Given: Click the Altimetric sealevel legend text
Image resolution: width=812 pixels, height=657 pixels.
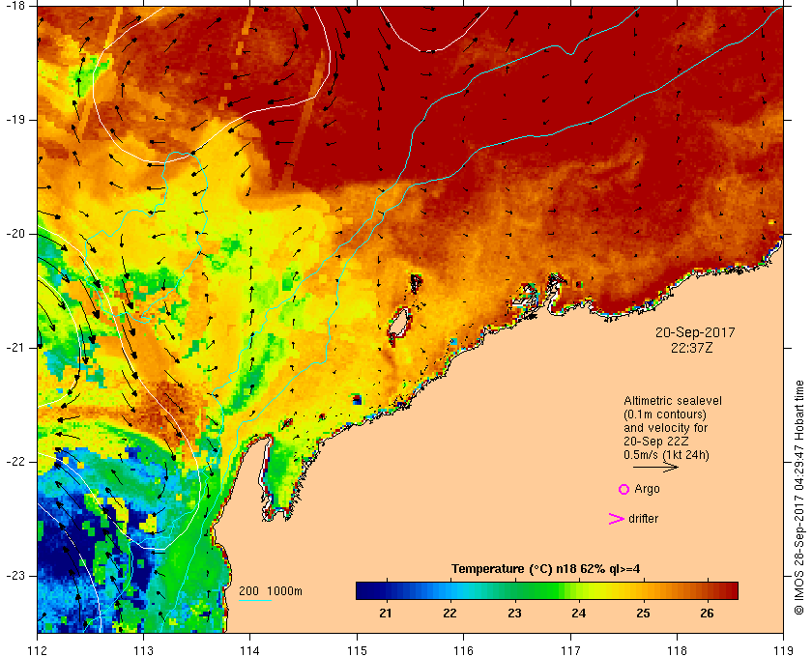Looking at the screenshot, I should pyautogui.click(x=672, y=401).
